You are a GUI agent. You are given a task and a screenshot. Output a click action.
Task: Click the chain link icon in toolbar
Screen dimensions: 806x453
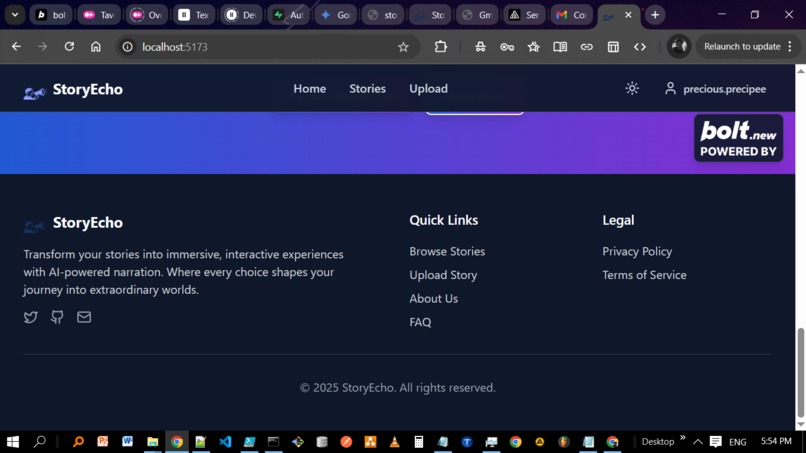(x=587, y=47)
